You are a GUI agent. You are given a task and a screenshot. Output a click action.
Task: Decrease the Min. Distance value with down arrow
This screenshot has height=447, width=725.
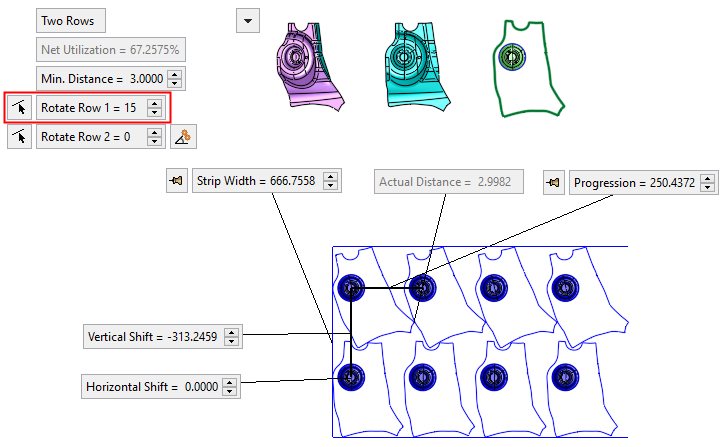[x=174, y=83]
